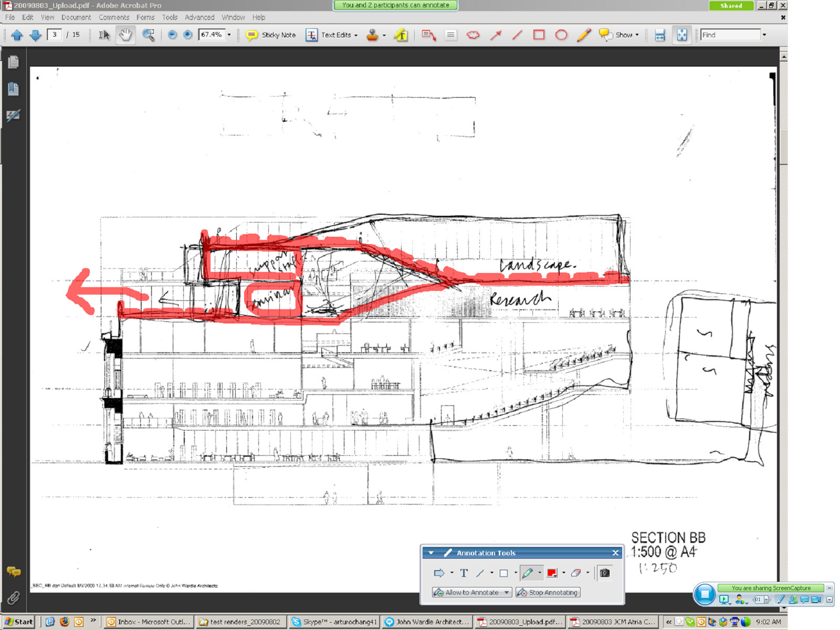Open the Tools menu
840x630 pixels.
point(170,17)
